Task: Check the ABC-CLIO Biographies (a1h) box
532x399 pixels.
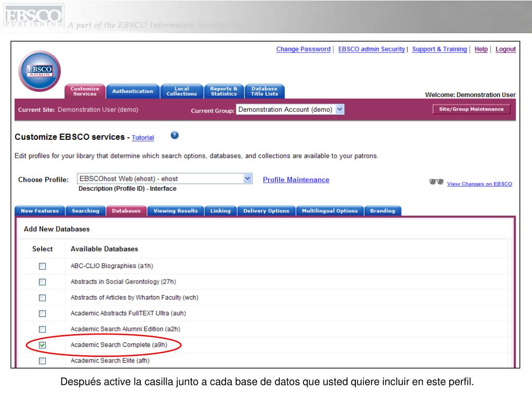Action: (x=43, y=267)
